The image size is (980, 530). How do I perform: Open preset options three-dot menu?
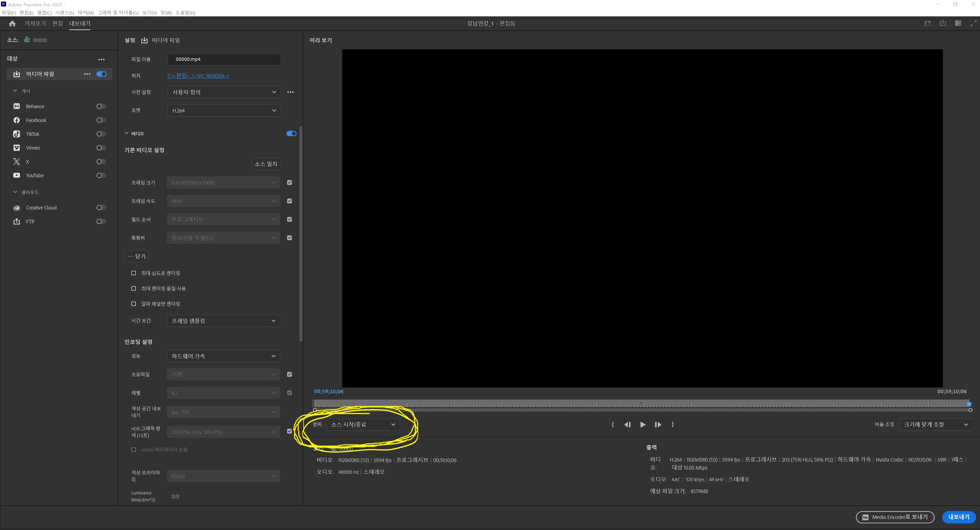tap(290, 92)
